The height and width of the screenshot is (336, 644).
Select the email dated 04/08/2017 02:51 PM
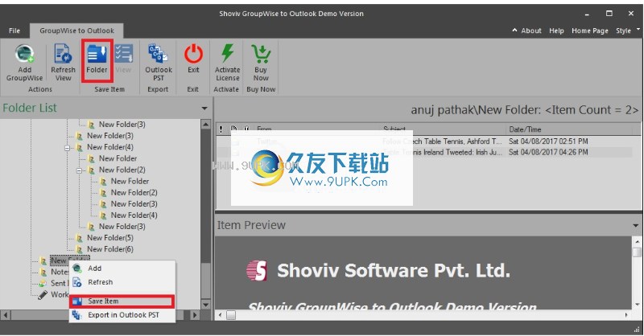pyautogui.click(x=424, y=141)
